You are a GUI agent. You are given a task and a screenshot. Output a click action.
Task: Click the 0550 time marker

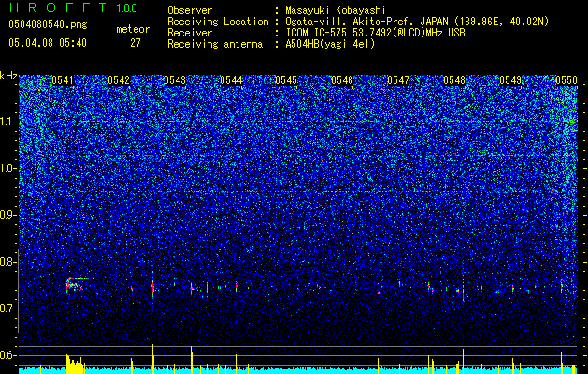point(566,80)
